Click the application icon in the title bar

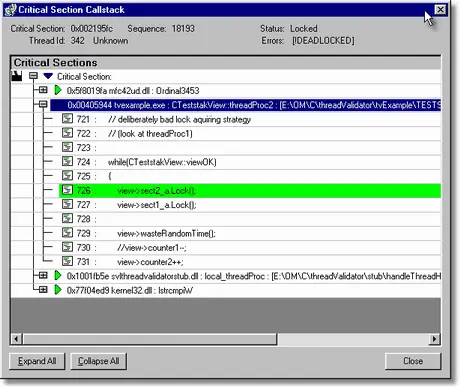pos(10,10)
